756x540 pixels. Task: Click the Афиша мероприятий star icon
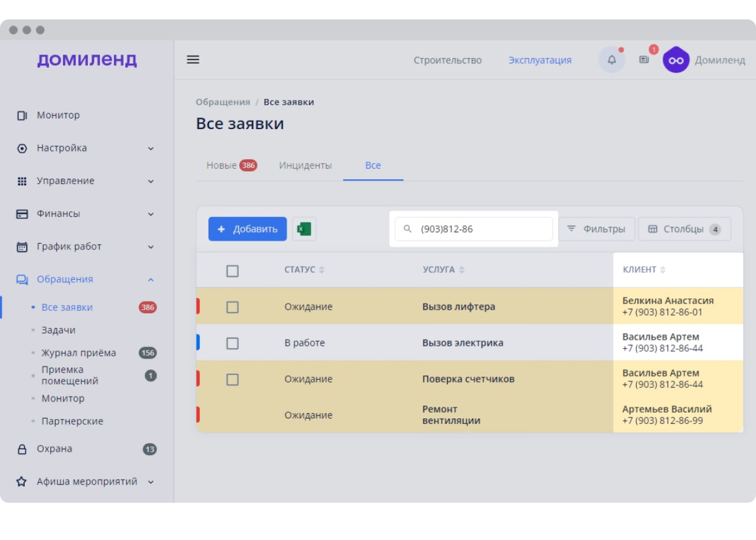click(22, 481)
